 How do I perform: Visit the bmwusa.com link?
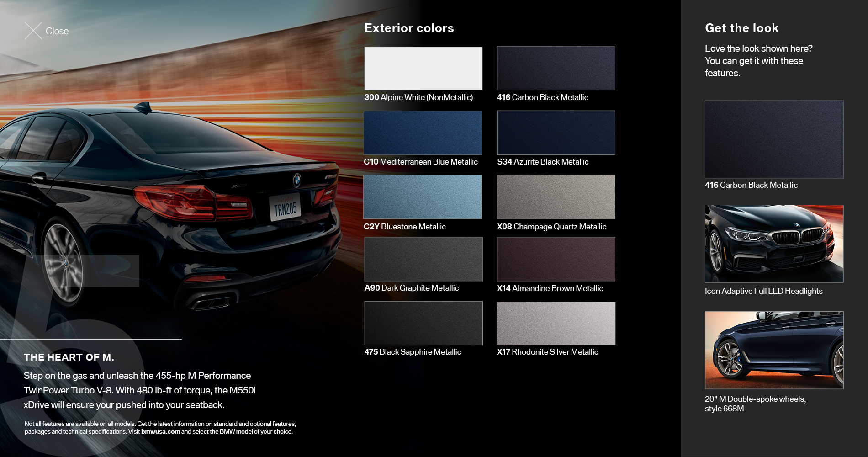point(160,431)
